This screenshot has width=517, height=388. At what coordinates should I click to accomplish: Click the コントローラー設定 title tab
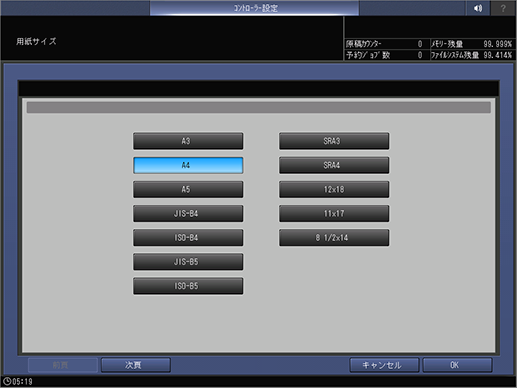[x=255, y=8]
